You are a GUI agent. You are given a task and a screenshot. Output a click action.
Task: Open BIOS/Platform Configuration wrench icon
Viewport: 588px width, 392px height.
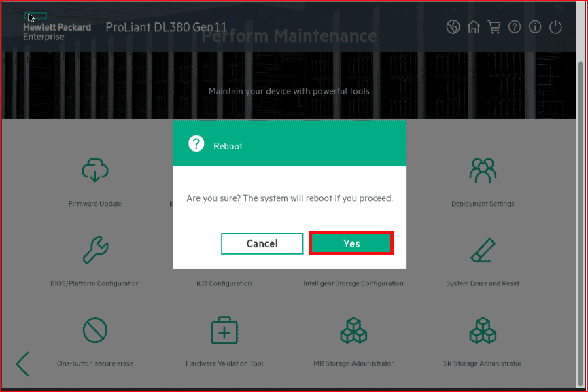click(x=95, y=250)
